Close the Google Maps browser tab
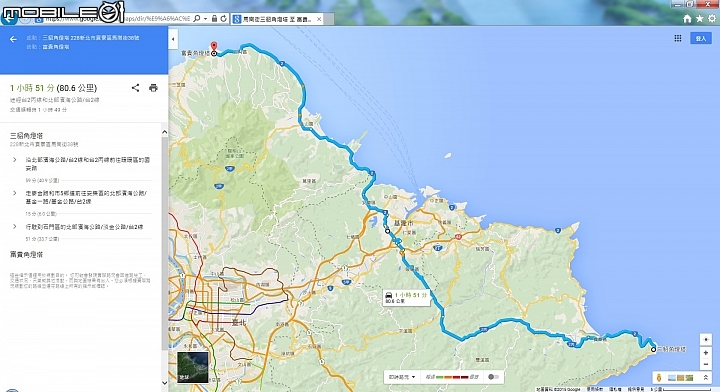The image size is (720, 392). coord(319,19)
